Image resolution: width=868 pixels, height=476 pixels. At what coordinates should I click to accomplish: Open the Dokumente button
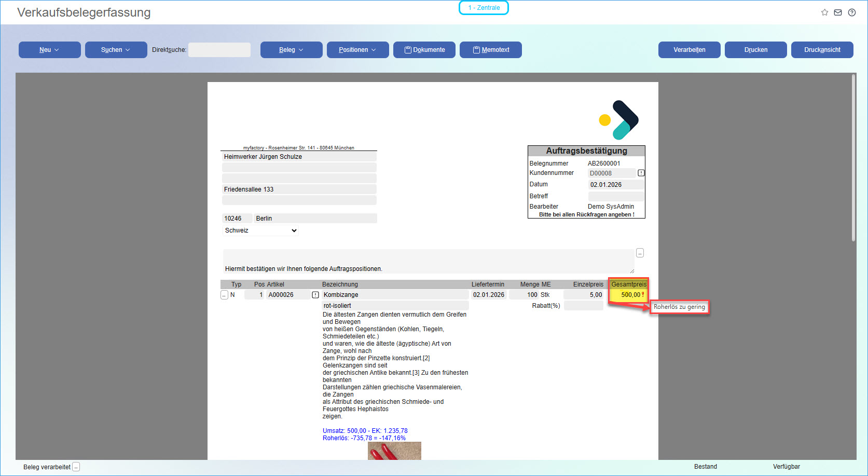[x=424, y=50]
